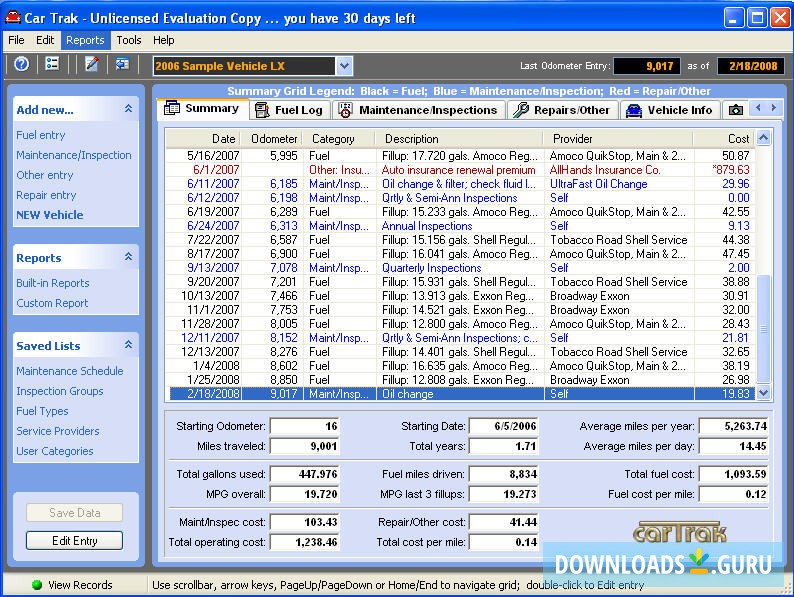Click the pencil edit icon in toolbar
Image resolution: width=794 pixels, height=597 pixels.
[92, 64]
